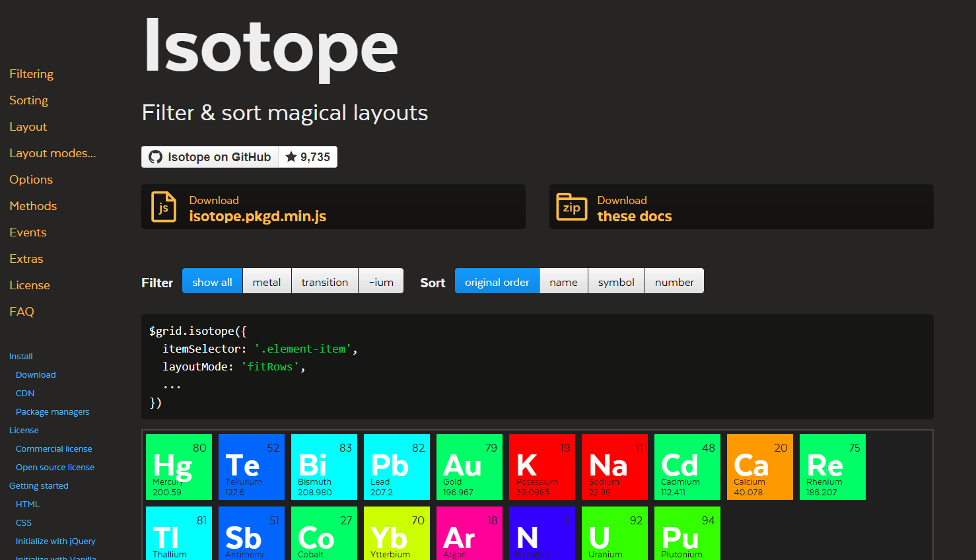976x560 pixels.
Task: Click the Ca Calcium tile
Action: pos(760,467)
